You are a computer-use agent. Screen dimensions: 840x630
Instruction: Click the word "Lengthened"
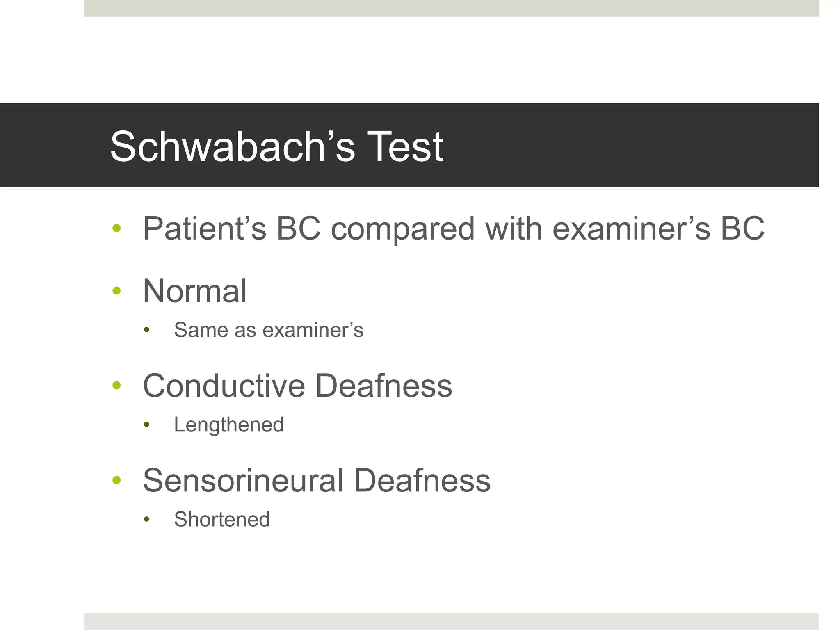pyautogui.click(x=228, y=425)
